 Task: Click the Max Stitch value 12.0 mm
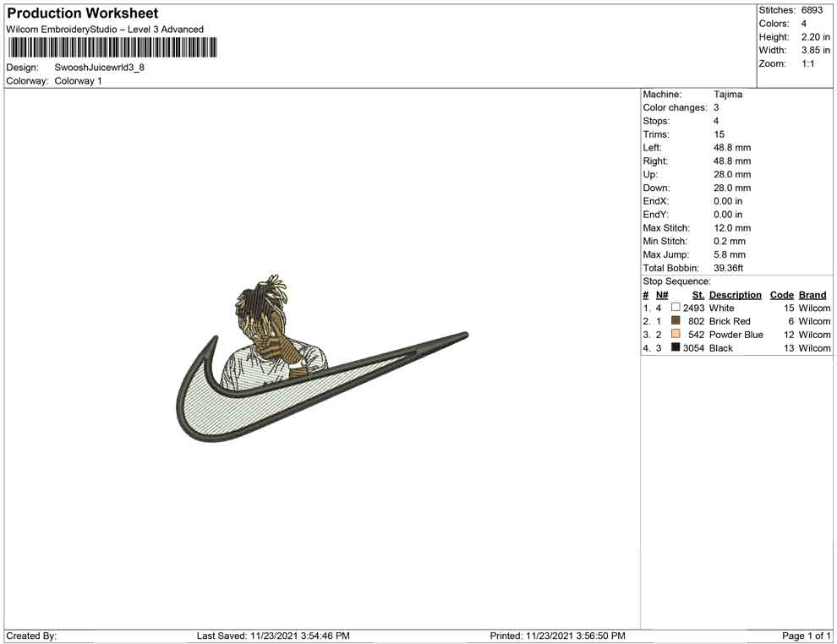point(732,227)
